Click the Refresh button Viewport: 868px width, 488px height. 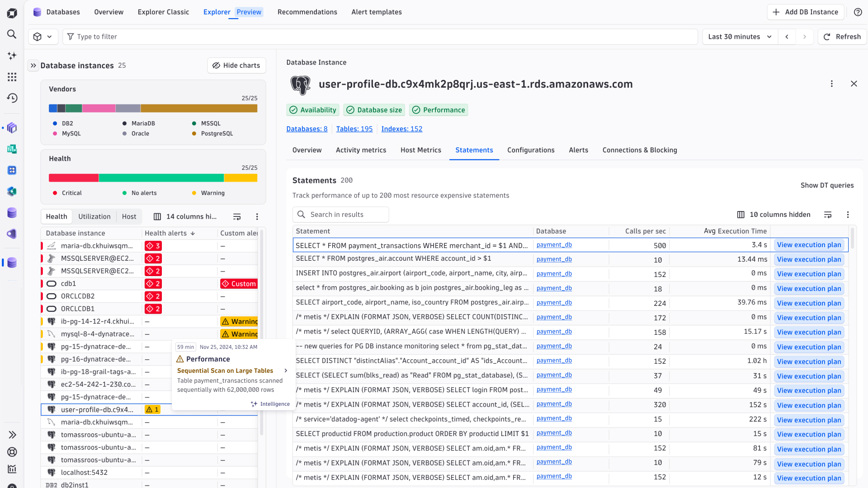click(x=842, y=37)
